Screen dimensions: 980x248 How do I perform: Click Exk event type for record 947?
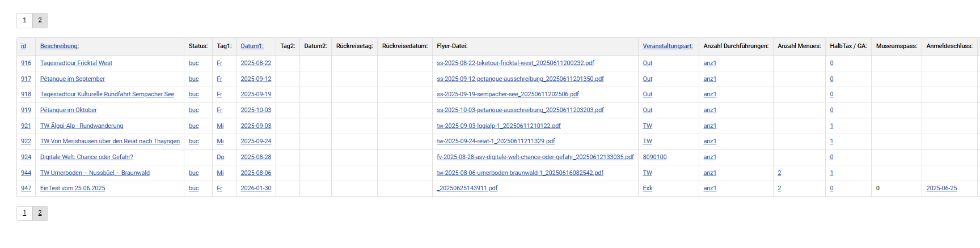tap(647, 188)
